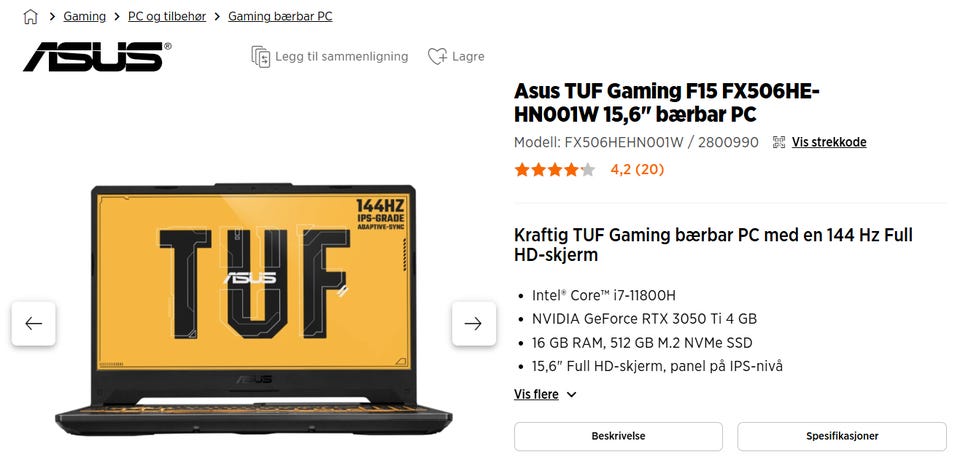Open PC og tilbehør breadcrumb link
Viewport: 960px width, 468px height.
tap(167, 17)
